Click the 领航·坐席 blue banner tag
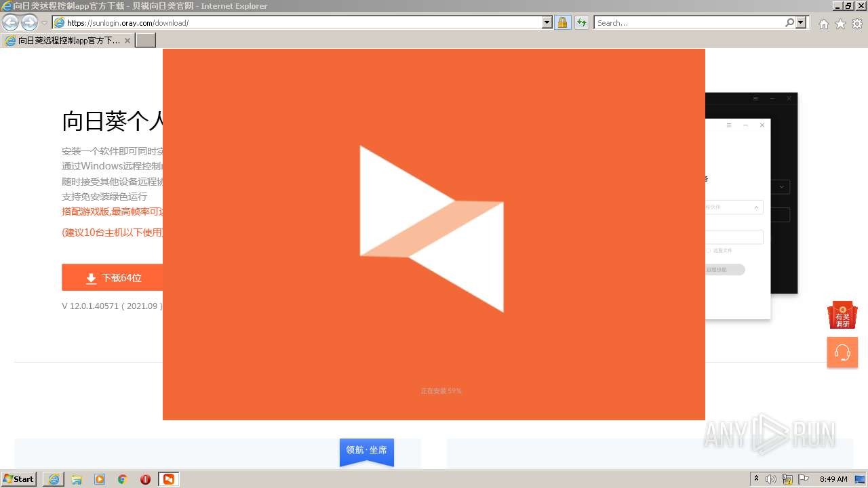 coord(367,452)
